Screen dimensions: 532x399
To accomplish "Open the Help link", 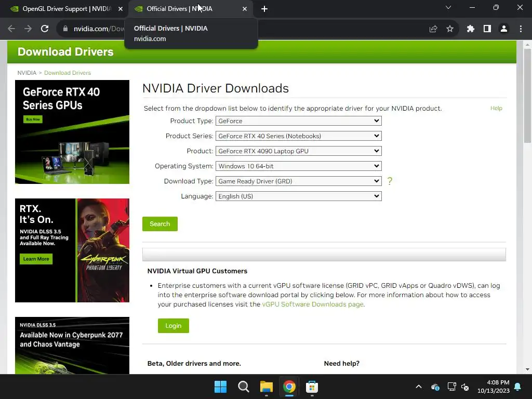I will pos(496,108).
